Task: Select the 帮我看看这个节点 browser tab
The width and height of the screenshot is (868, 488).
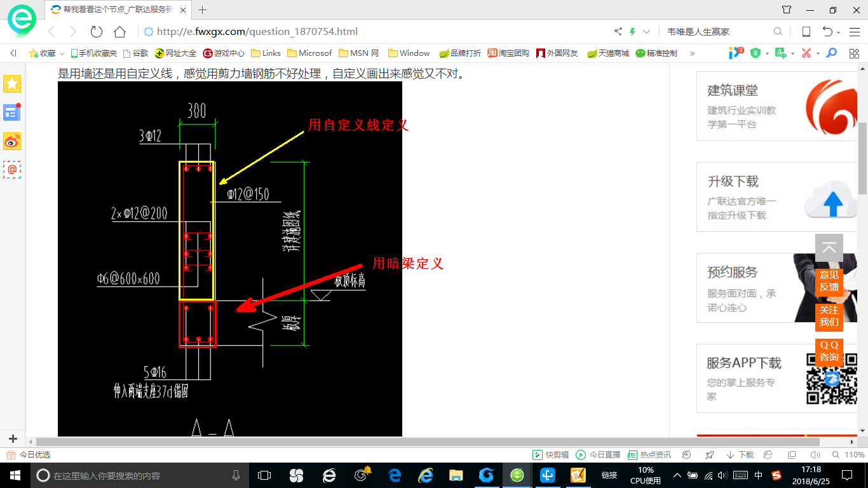Action: (x=119, y=10)
